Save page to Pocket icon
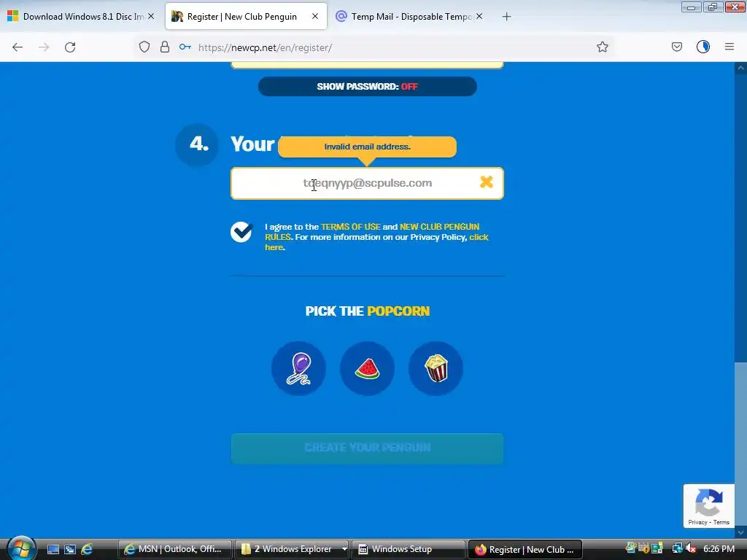The width and height of the screenshot is (747, 560). pyautogui.click(x=676, y=47)
